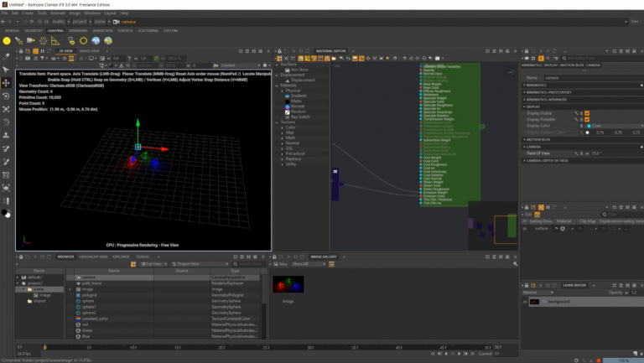
Task: Click the lock icon in 3D View header
Action: point(21,51)
